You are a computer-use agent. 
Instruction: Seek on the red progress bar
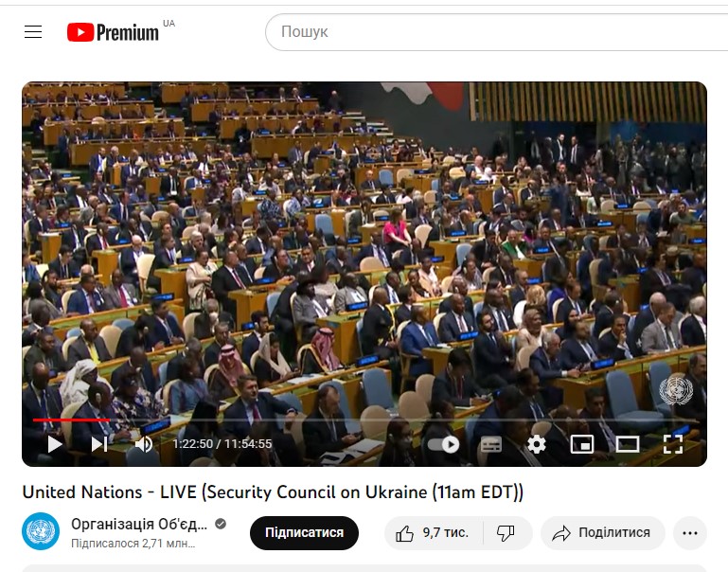365,420
